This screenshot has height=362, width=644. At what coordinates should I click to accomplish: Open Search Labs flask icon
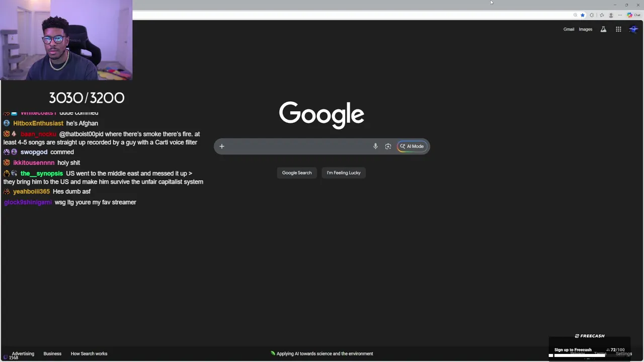(603, 29)
